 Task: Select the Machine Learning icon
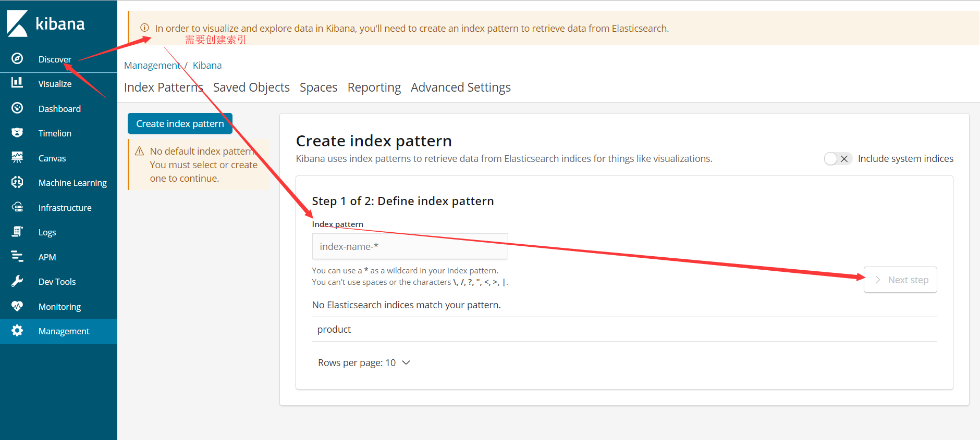click(x=17, y=182)
